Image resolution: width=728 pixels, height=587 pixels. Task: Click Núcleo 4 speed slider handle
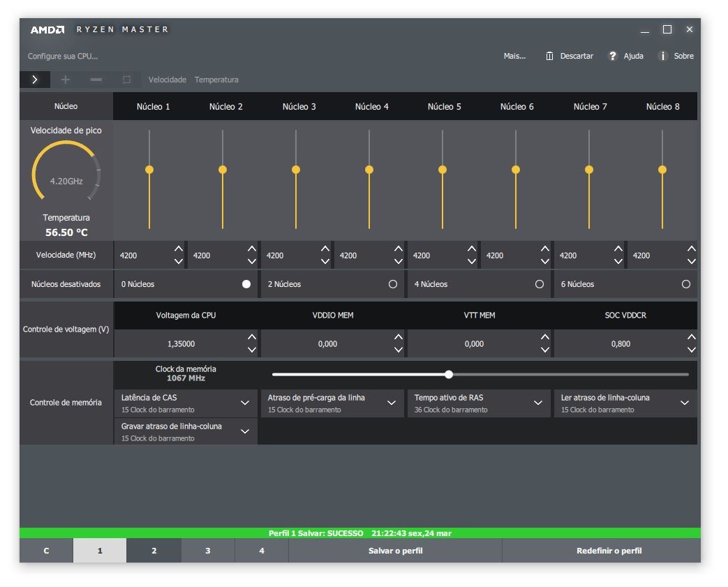(x=369, y=170)
